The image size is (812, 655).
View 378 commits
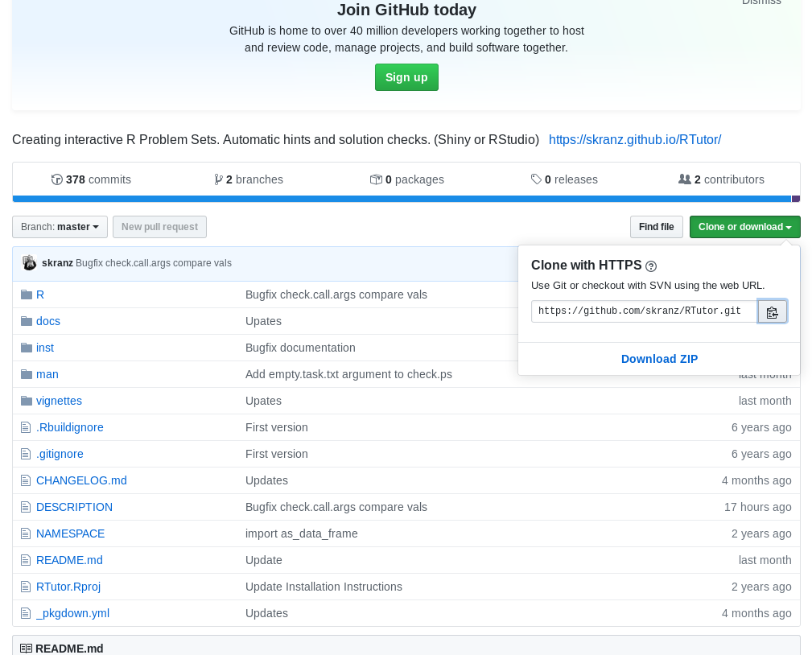[x=91, y=179]
